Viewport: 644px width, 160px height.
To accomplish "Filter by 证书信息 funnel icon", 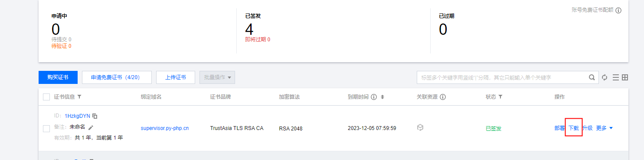I will (x=79, y=97).
